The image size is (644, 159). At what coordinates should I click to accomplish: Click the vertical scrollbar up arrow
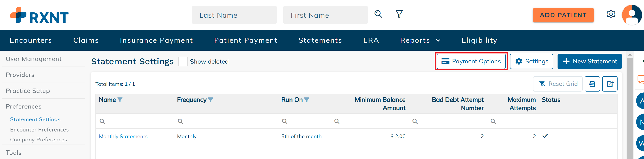pyautogui.click(x=630, y=55)
